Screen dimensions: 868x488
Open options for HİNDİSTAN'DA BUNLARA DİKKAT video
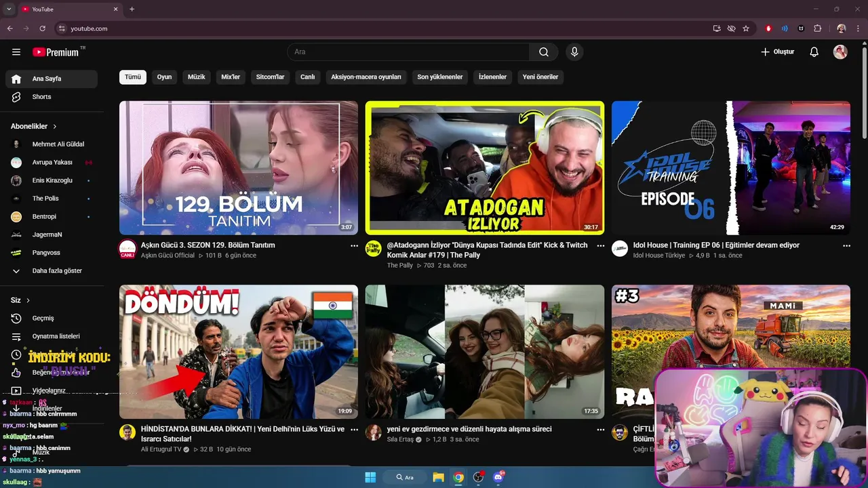coord(354,430)
